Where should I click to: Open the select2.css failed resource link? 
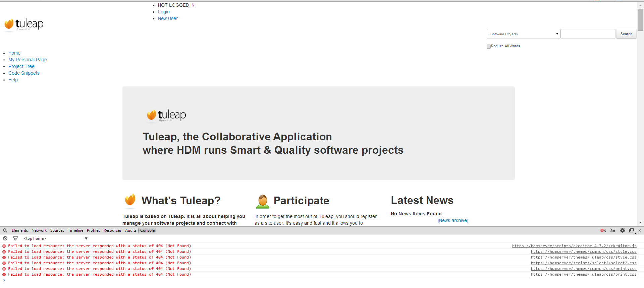point(584,263)
